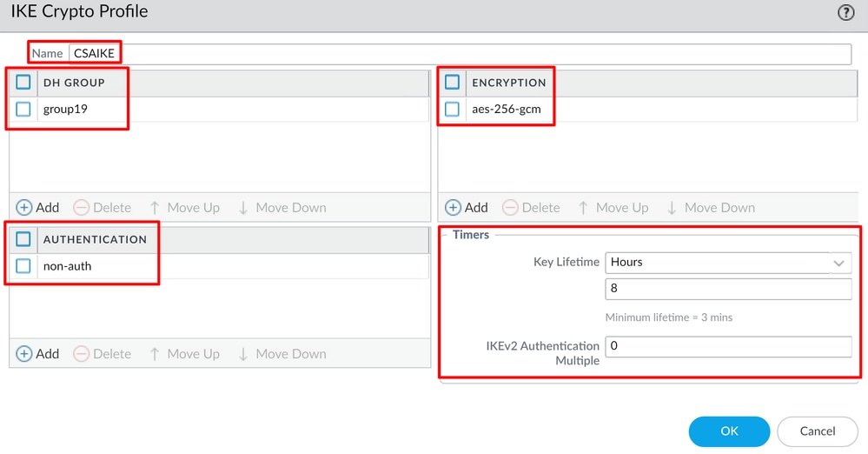The width and height of the screenshot is (868, 454).
Task: Check the group19 row checkbox
Action: point(23,109)
